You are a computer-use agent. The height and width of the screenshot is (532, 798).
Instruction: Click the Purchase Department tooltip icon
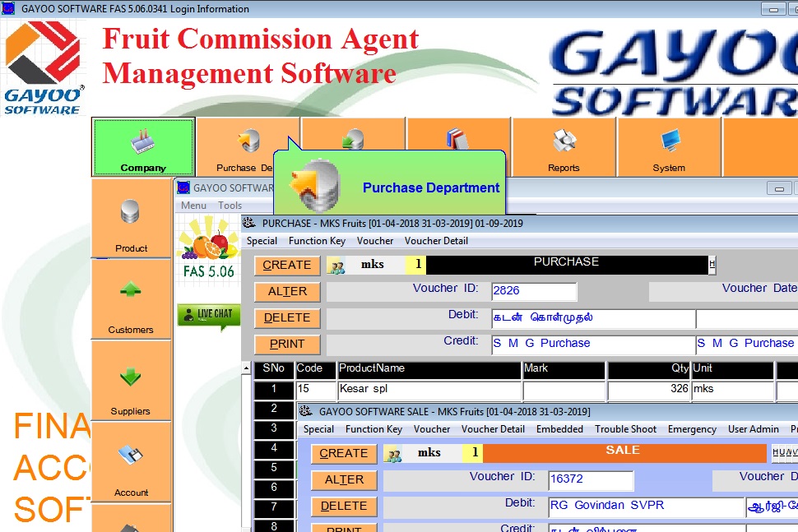(313, 186)
